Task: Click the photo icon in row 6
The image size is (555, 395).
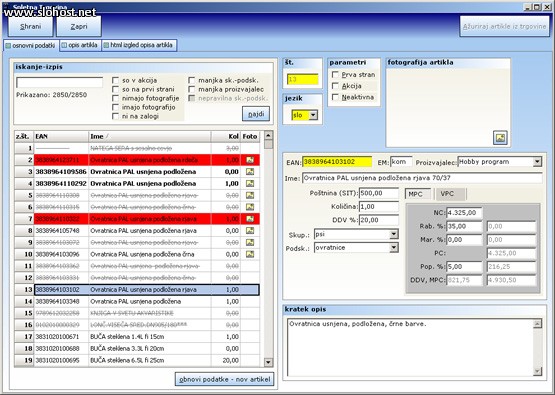Action: coord(250,207)
